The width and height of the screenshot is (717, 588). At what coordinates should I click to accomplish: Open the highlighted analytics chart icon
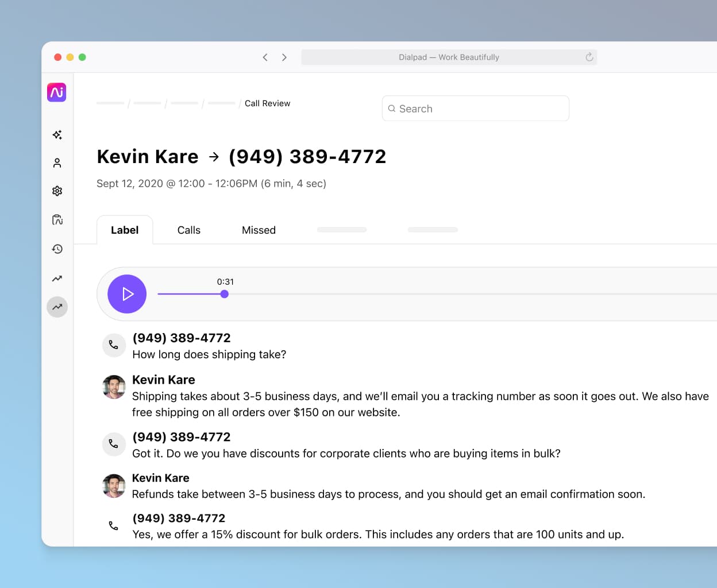56,307
